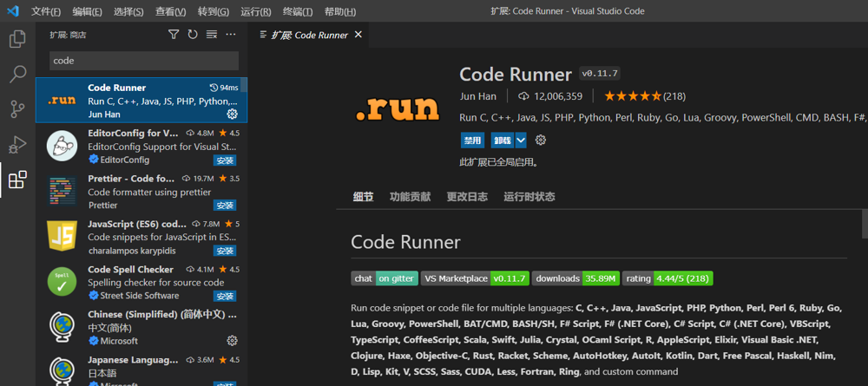Select Code Runner in the extensions list
Screen dimensions: 868x386
coord(141,100)
